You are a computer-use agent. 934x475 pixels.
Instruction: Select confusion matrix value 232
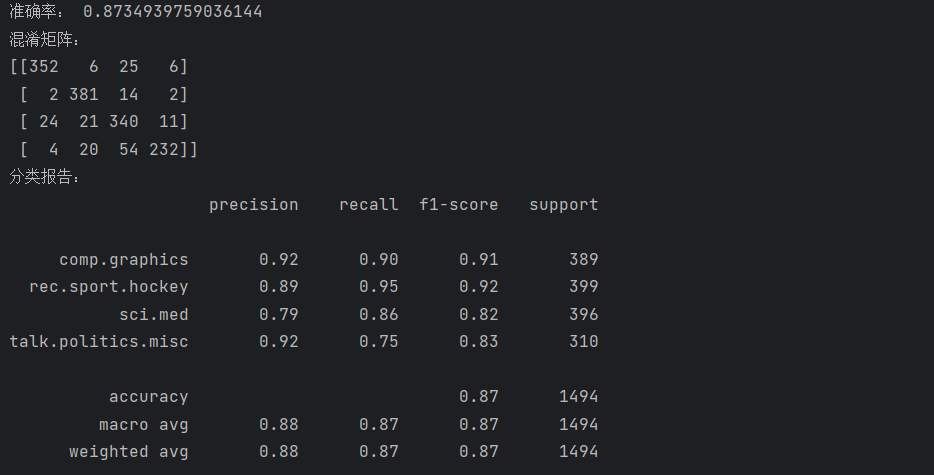[x=164, y=149]
